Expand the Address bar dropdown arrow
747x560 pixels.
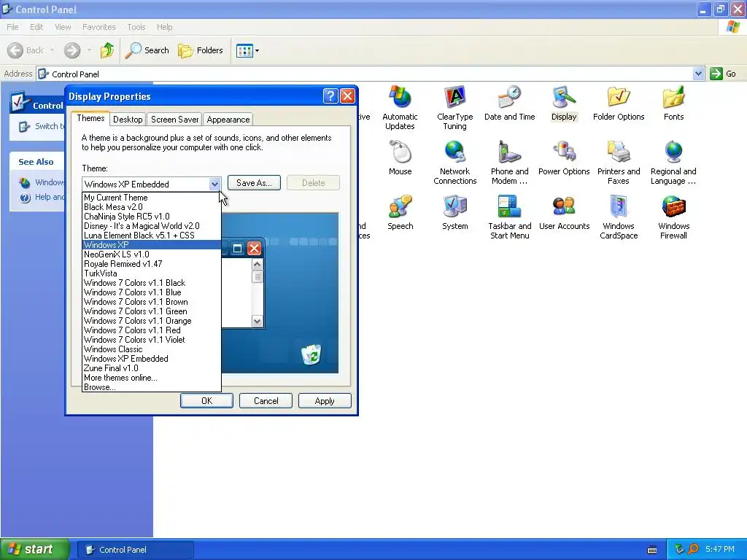point(698,74)
